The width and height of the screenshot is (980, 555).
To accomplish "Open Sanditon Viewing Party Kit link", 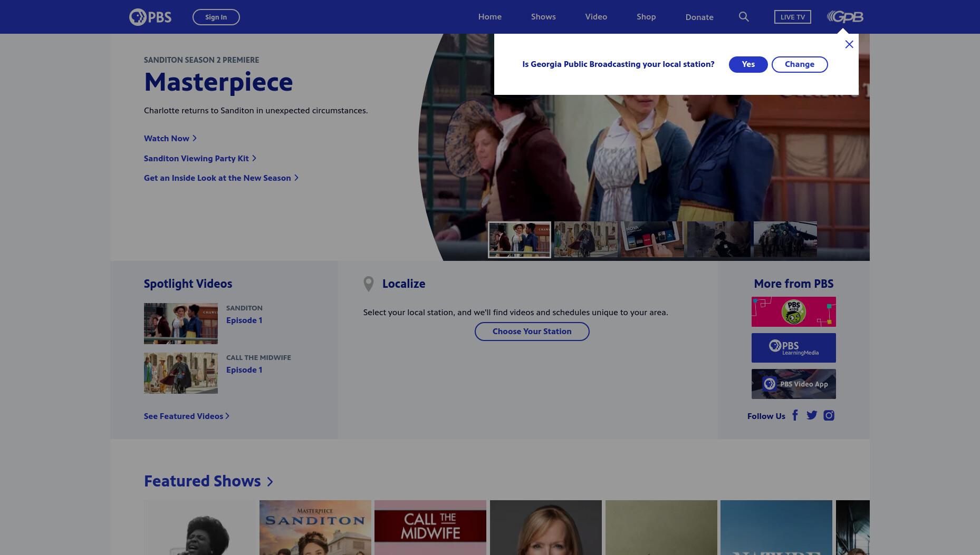I will tap(200, 158).
